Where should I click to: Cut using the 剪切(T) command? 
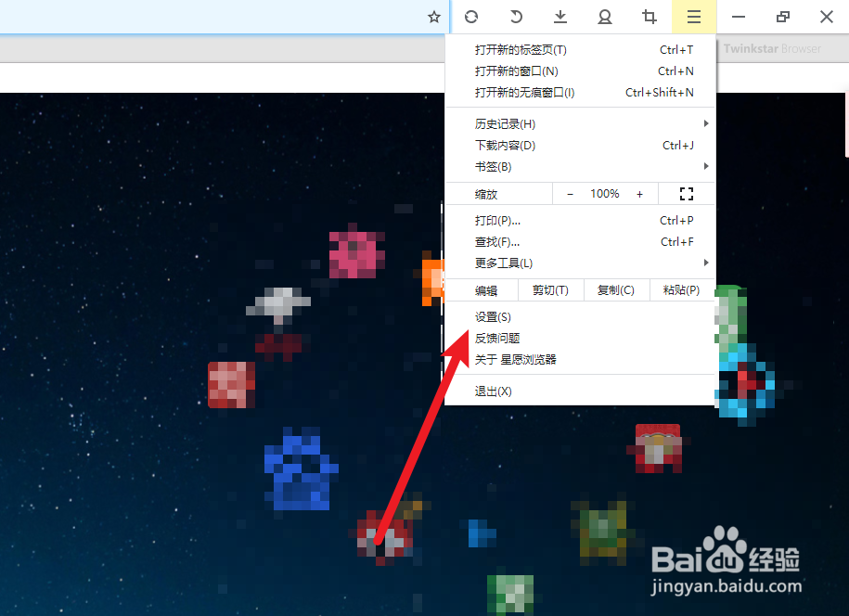click(549, 289)
